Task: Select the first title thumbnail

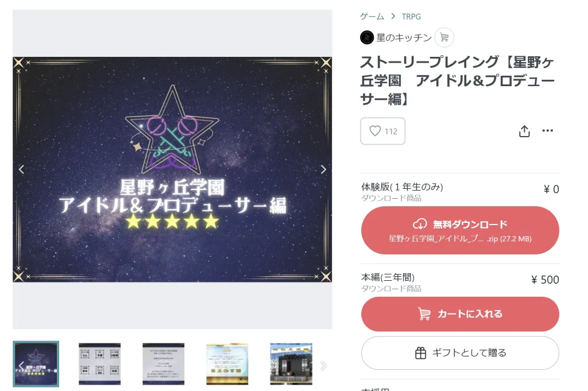Action: [36, 363]
